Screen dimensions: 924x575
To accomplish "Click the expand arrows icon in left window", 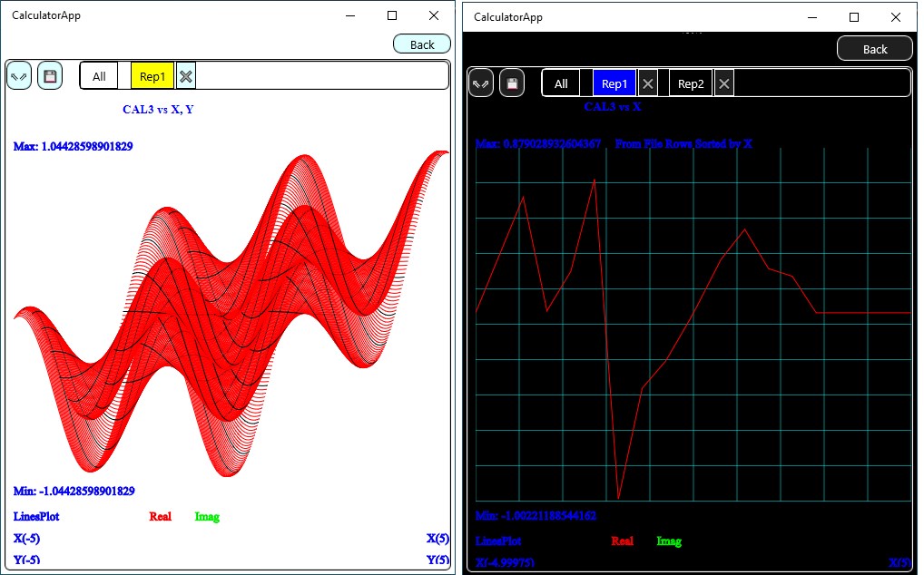I will 19,76.
